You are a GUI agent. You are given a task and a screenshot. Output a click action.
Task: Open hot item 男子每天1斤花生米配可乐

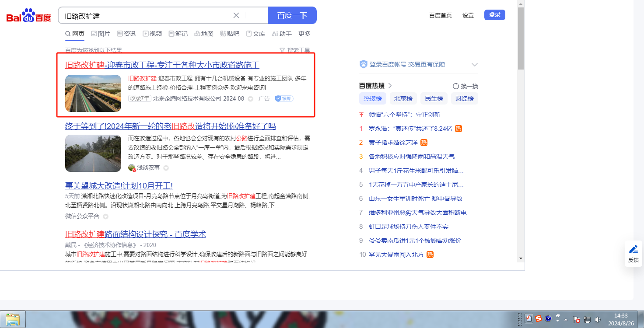[x=416, y=171]
